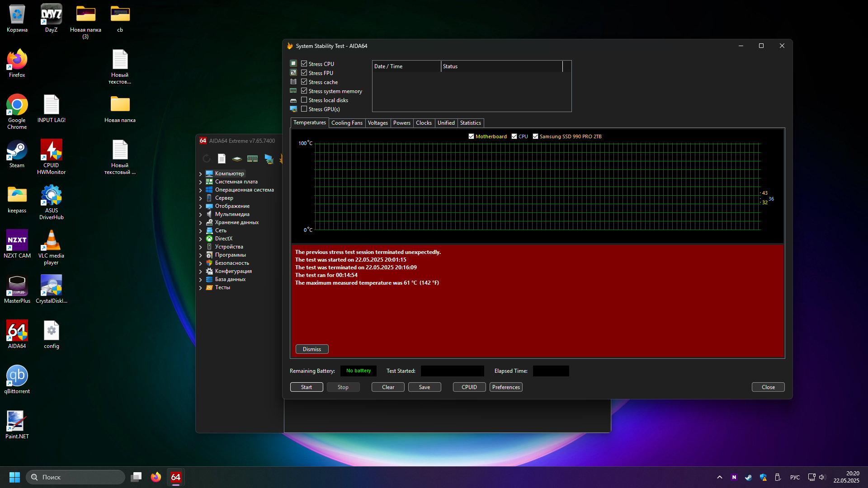The image size is (868, 488).
Task: Open the DayZ desktop shortcut
Action: (x=51, y=19)
